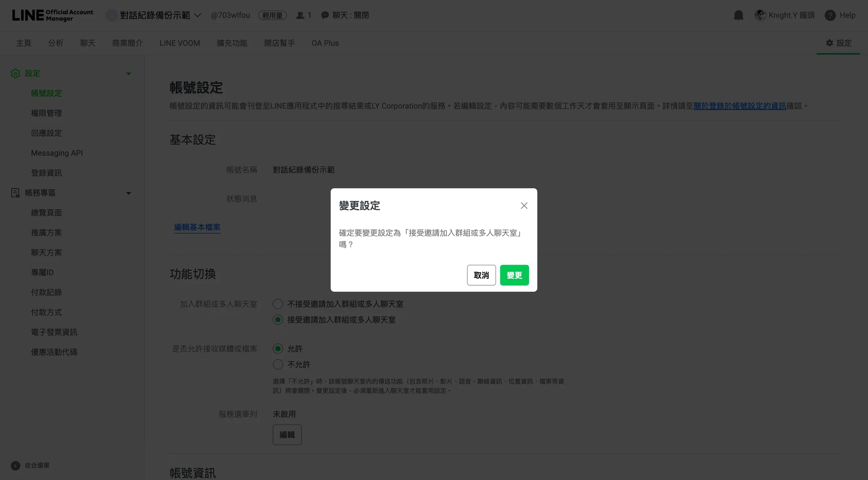This screenshot has width=868, height=480.
Task: Click the account avatar beside 對話紀錄備份示範
Action: point(111,15)
